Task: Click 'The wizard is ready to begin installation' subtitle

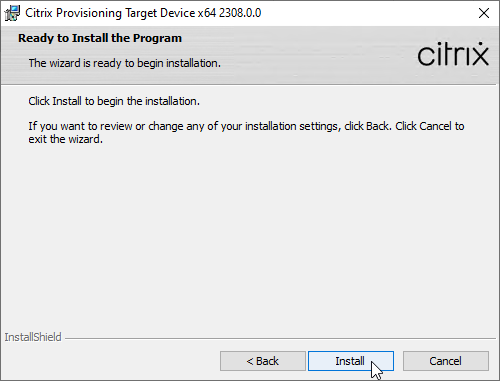Action: [x=125, y=63]
